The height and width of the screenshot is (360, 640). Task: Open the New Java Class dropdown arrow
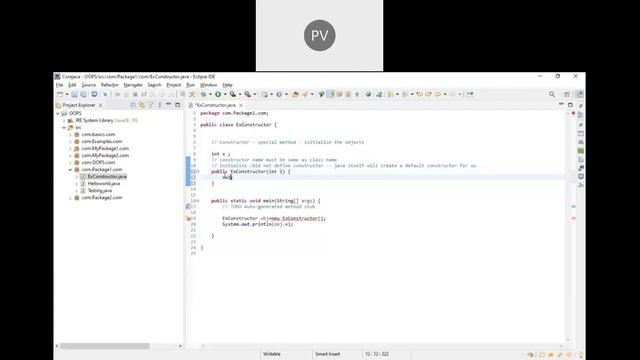click(x=286, y=94)
